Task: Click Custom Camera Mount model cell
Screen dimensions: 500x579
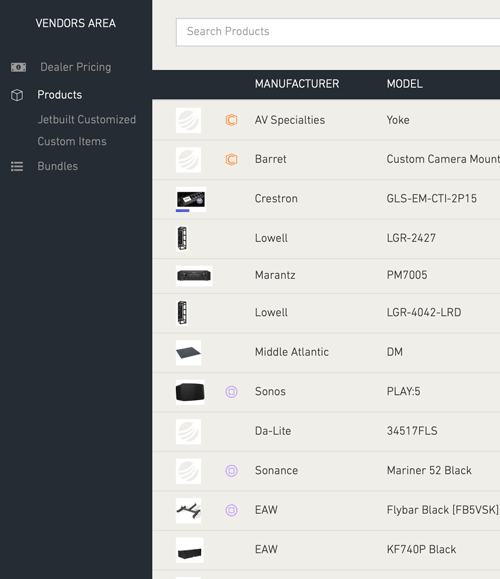Action: pos(443,159)
